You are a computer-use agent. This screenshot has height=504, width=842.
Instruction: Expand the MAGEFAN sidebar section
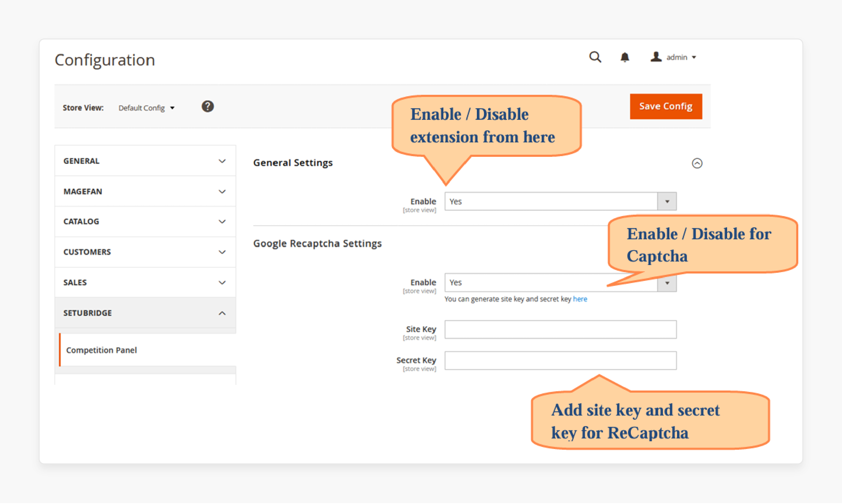[145, 191]
